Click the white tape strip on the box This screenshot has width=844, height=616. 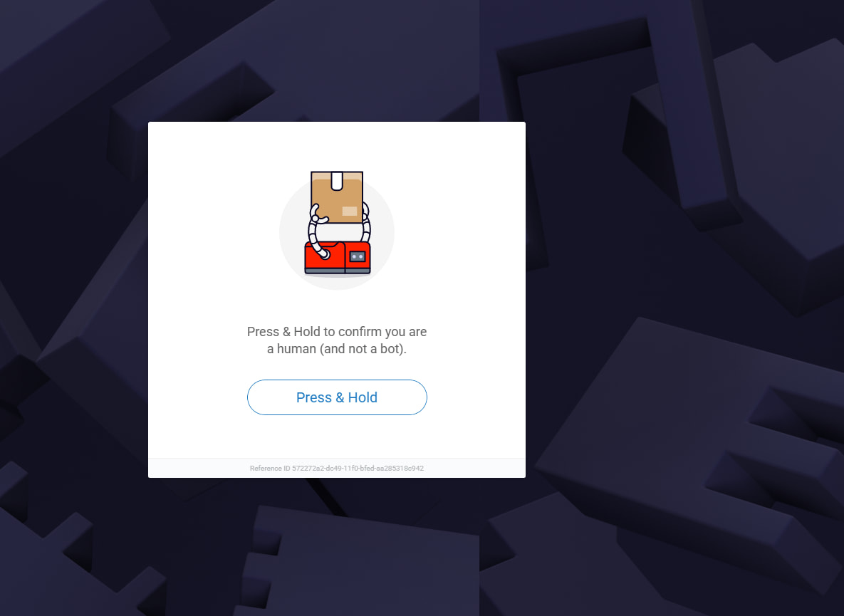coord(337,181)
